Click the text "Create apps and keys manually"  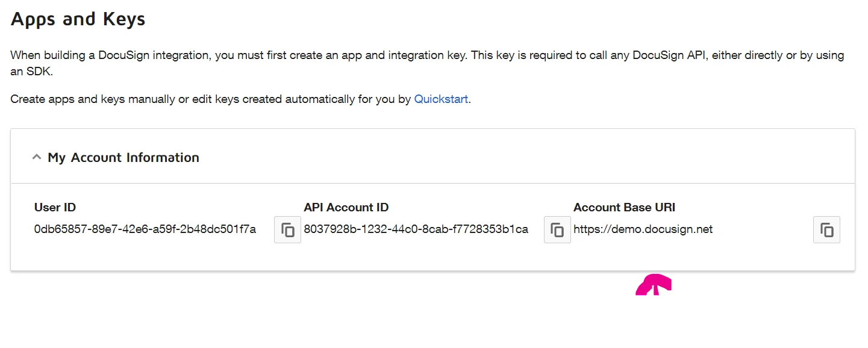point(93,99)
